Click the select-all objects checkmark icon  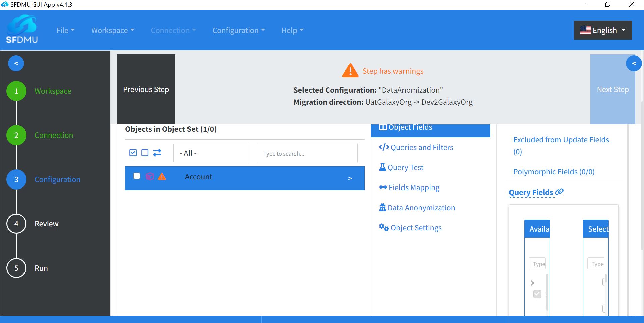pos(133,153)
